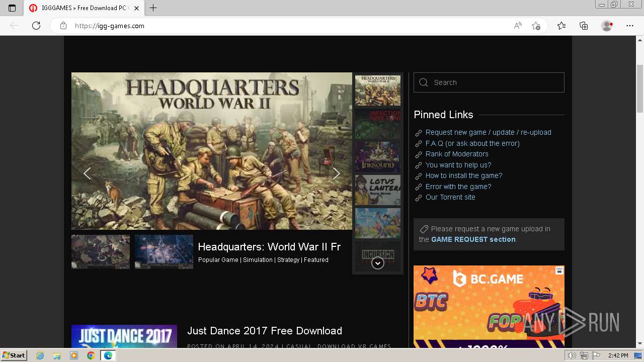Image resolution: width=644 pixels, height=362 pixels.
Task: Launch Internet Explorer from taskbar
Action: click(x=40, y=355)
